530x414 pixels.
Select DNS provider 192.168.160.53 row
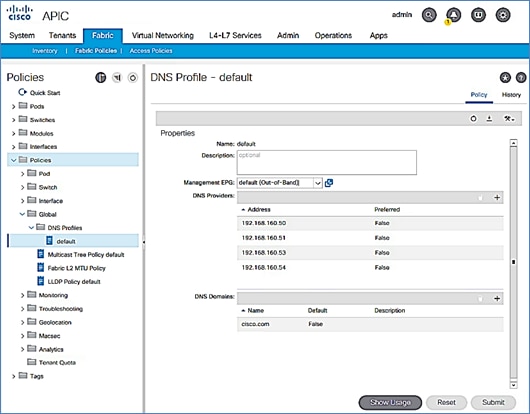tap(370, 253)
